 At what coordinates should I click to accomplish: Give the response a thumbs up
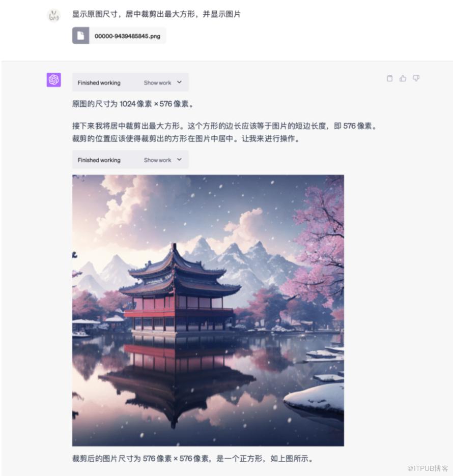(x=403, y=78)
